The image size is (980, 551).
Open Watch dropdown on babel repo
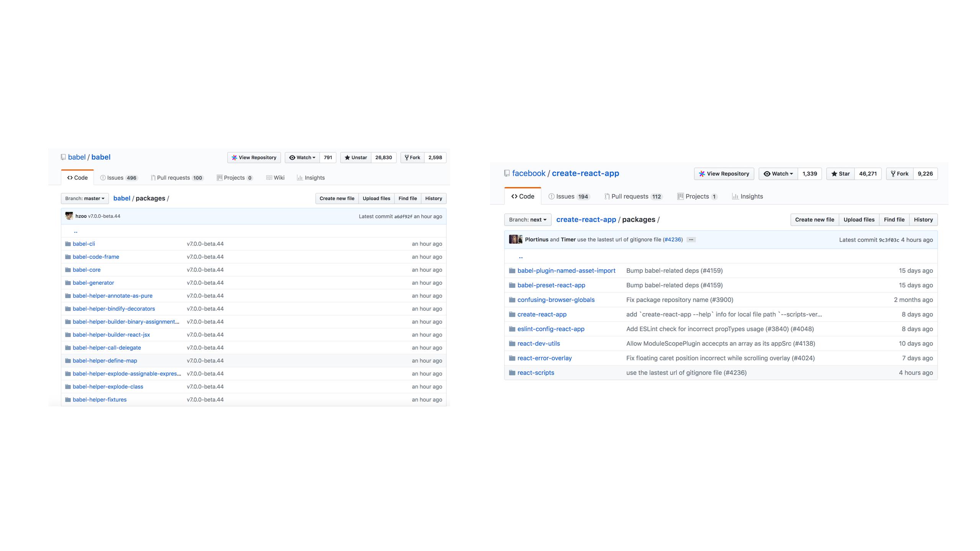pos(302,158)
